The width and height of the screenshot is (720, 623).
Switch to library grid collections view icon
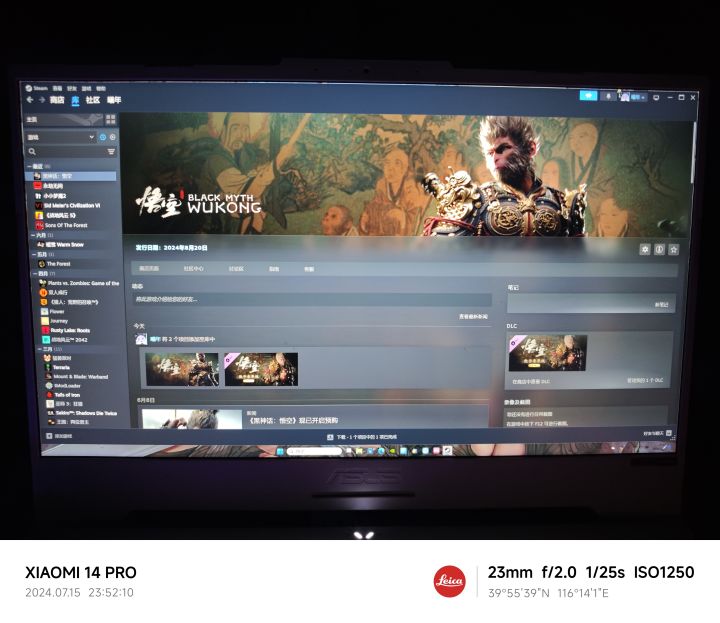[x=111, y=119]
